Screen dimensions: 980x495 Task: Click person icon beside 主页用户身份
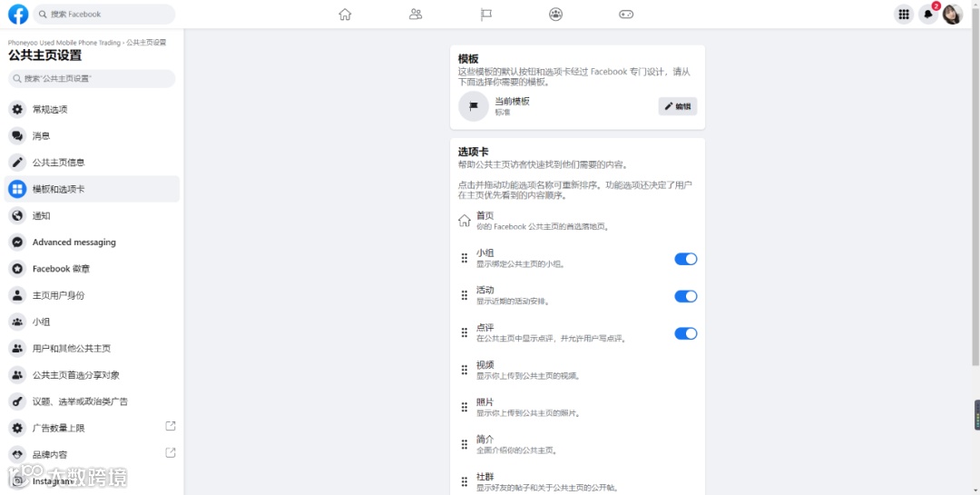tap(17, 295)
